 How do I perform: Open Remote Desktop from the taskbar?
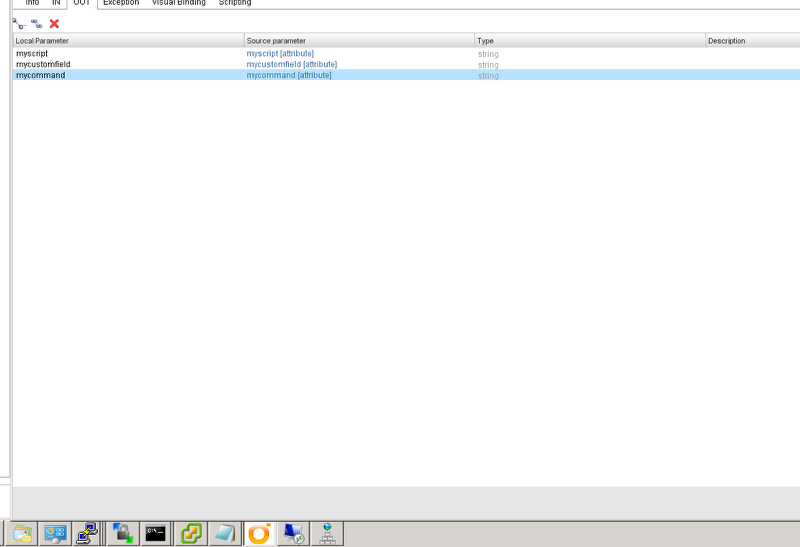pyautogui.click(x=293, y=533)
